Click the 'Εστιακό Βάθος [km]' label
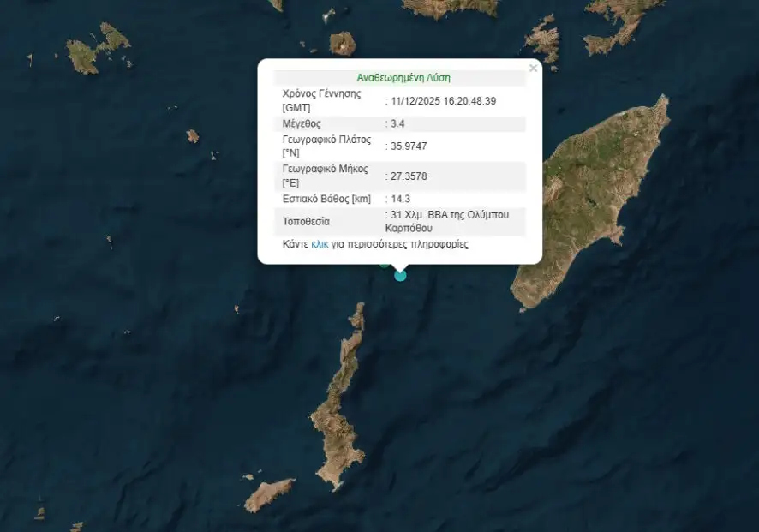 tap(326, 199)
